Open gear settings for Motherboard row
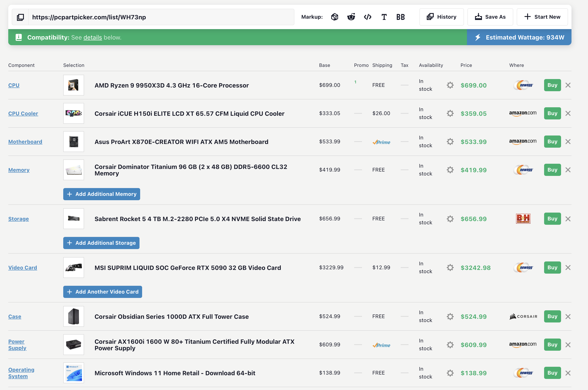 (x=450, y=142)
